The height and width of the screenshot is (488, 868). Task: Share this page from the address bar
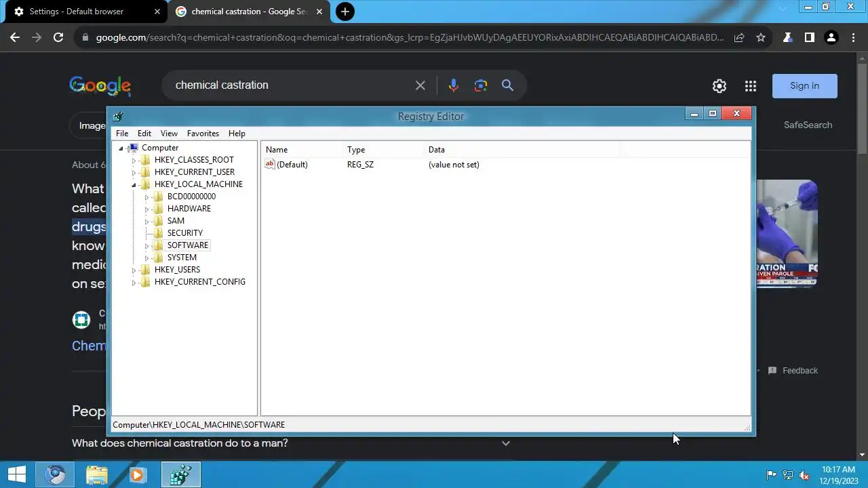point(739,38)
